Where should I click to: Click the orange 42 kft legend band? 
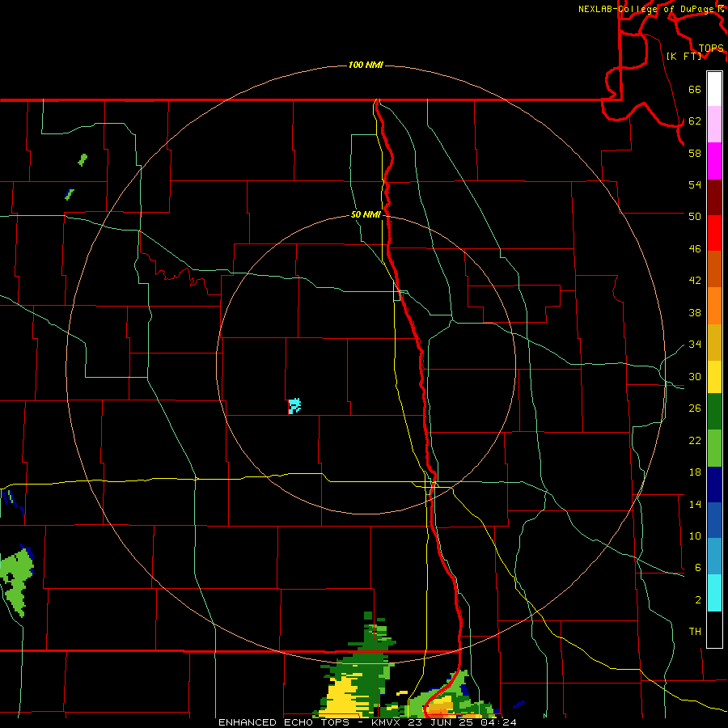point(714,306)
